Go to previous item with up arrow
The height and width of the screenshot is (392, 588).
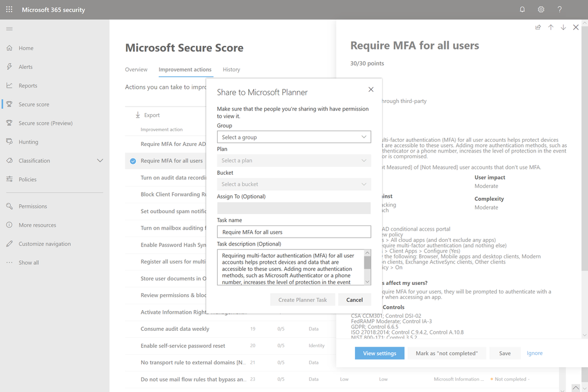551,28
